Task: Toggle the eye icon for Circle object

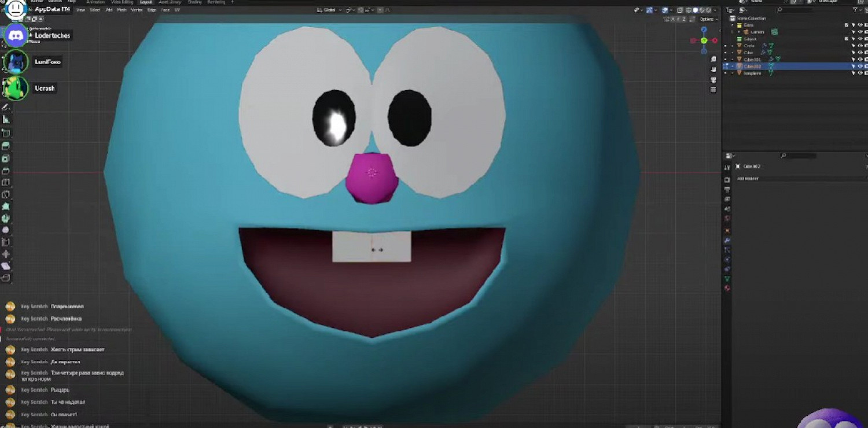Action: click(x=860, y=46)
